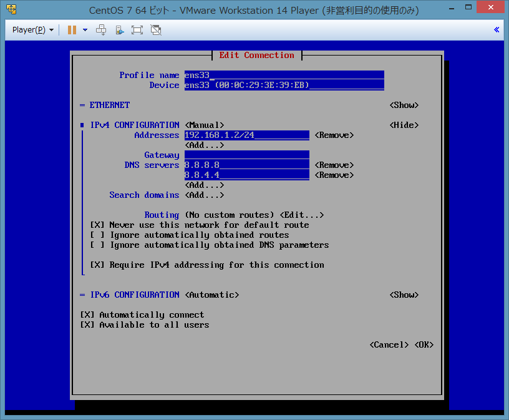Viewport: 509px width, 420px height.
Task: Open the Routing Edit dialog
Action: coord(301,215)
